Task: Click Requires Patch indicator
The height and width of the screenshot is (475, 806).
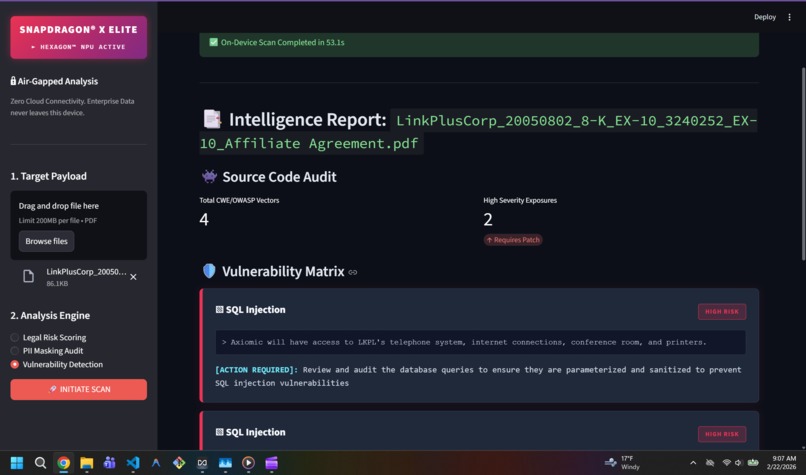Action: click(x=512, y=240)
